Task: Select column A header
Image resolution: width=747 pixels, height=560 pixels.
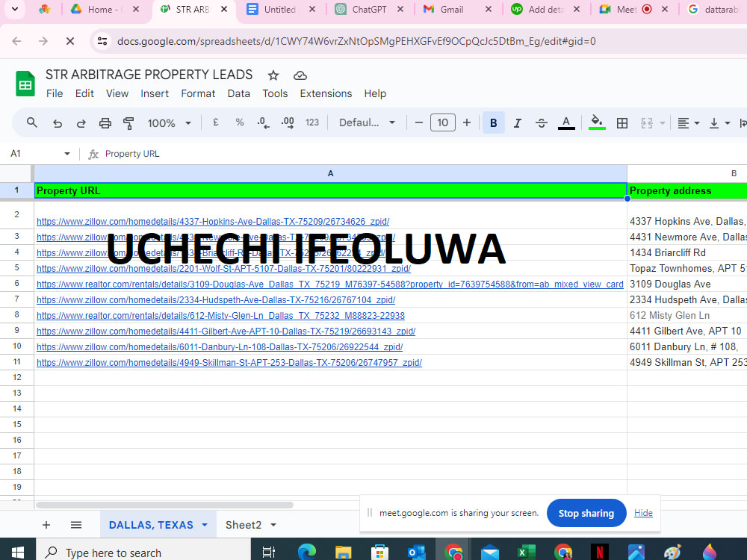Action: pyautogui.click(x=330, y=173)
